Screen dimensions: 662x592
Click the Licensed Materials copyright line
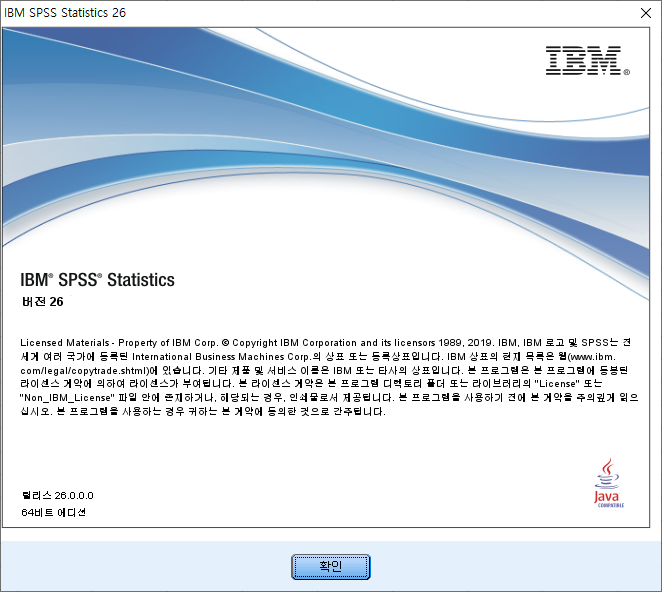click(x=326, y=342)
